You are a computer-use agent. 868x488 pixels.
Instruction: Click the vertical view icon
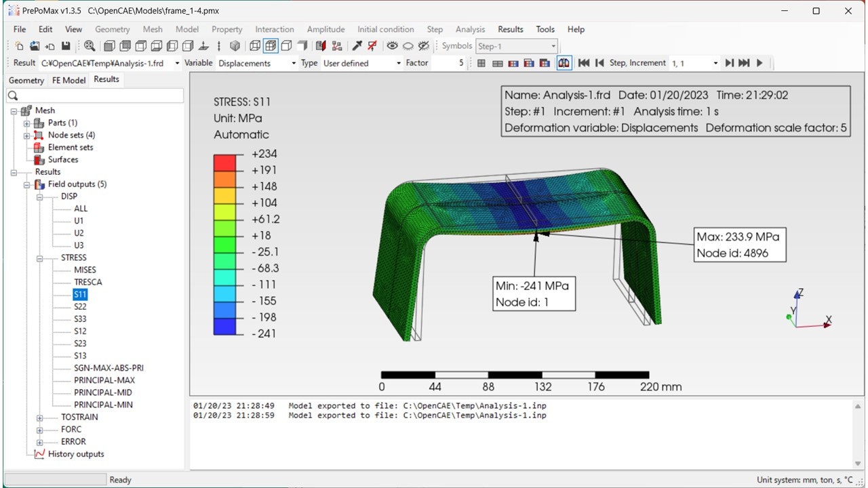[x=219, y=46]
